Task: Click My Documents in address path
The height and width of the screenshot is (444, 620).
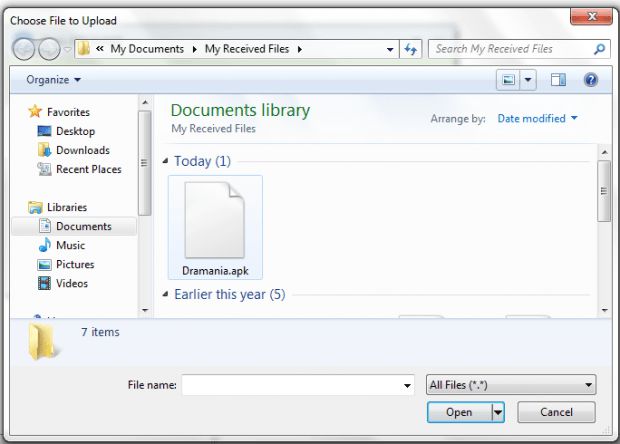Action: click(x=147, y=49)
